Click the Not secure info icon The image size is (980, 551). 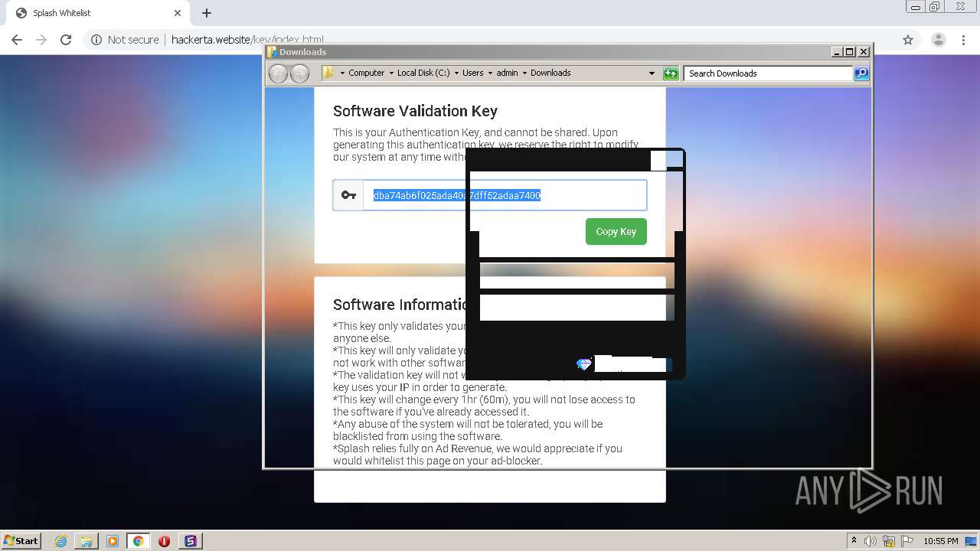click(96, 40)
